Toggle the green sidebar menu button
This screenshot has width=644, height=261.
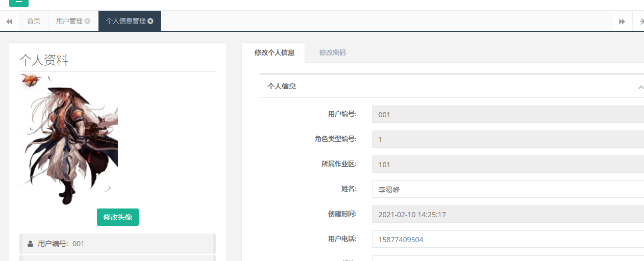(19, 3)
